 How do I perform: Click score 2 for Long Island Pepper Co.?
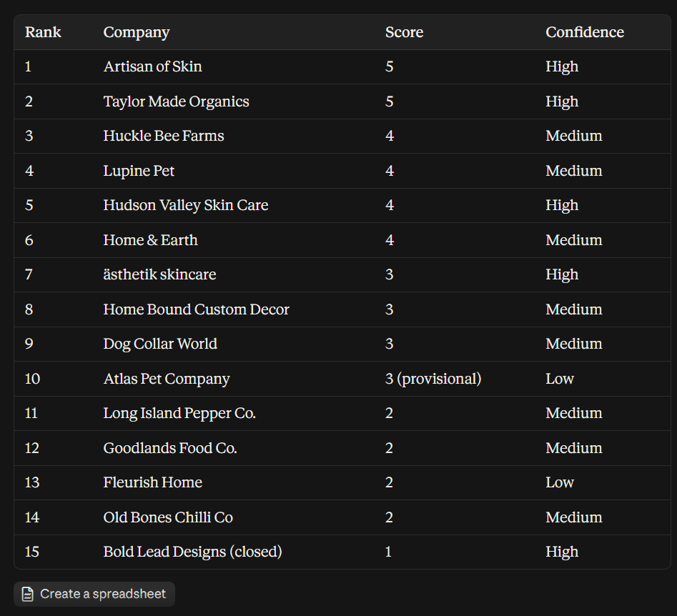(389, 413)
